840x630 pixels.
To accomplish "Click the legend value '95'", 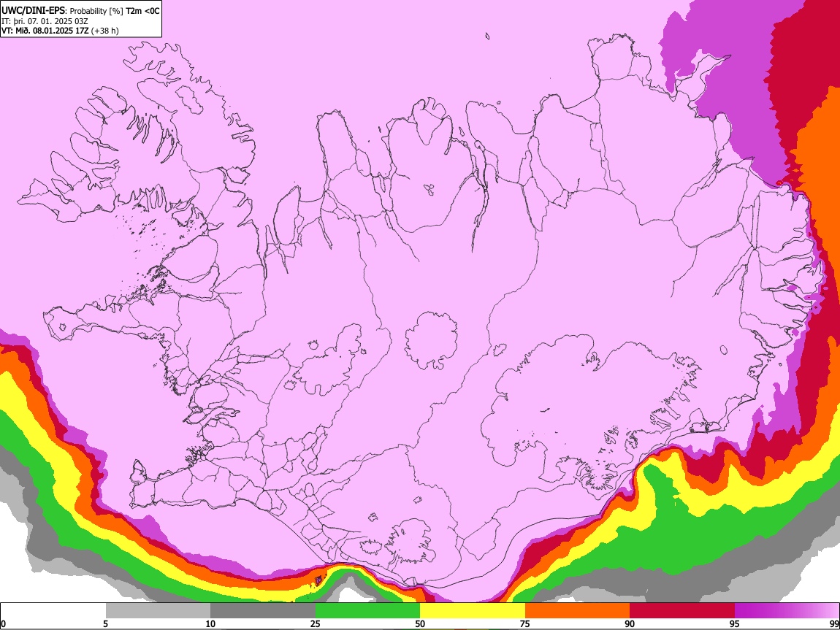I will coord(735,623).
